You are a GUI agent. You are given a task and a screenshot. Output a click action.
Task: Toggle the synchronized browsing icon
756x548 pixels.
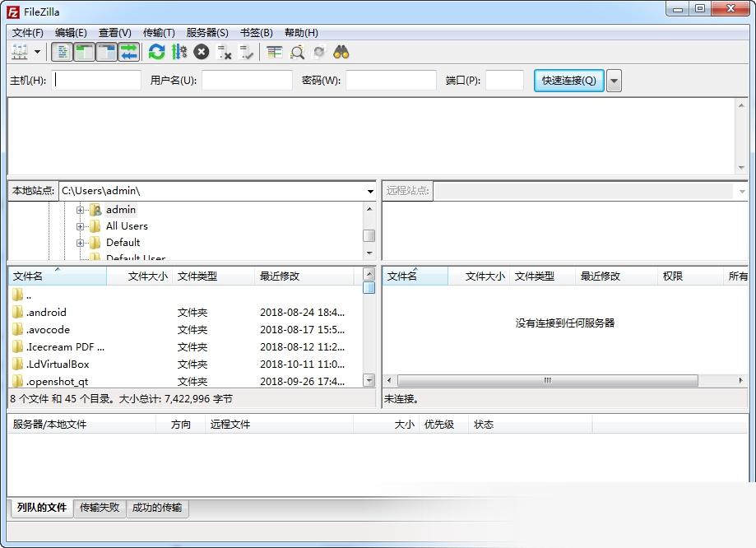tap(319, 52)
